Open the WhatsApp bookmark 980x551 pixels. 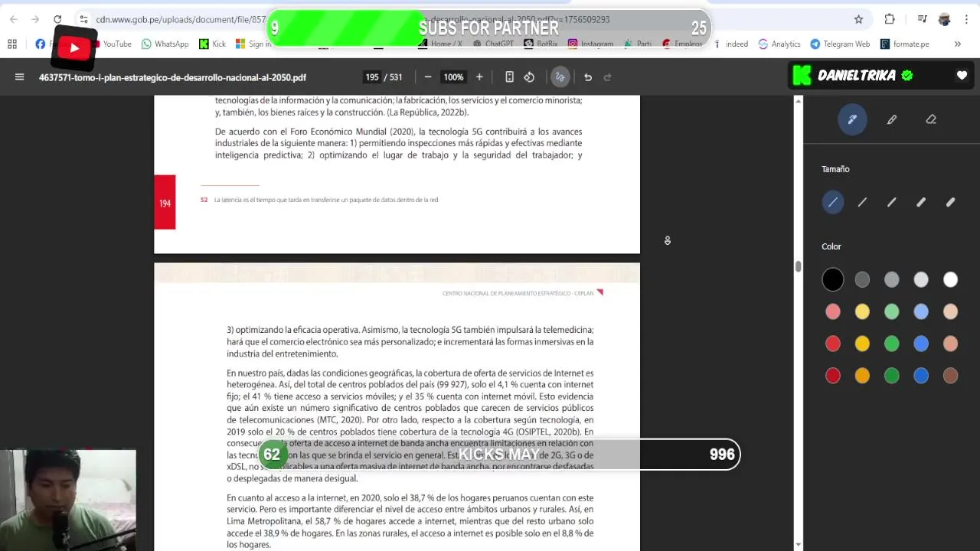(x=165, y=44)
